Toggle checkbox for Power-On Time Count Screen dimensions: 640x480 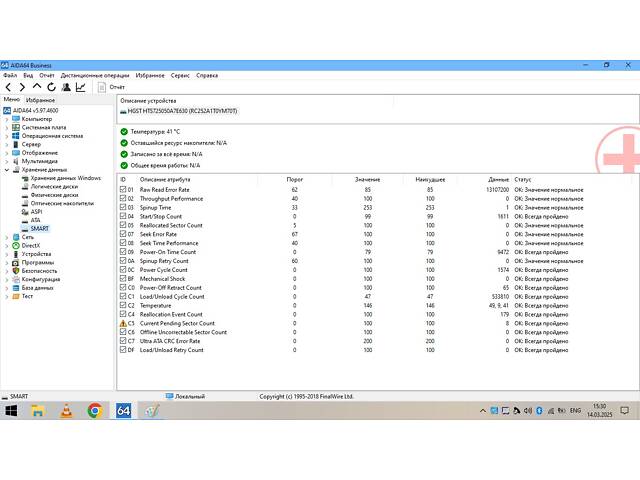(x=123, y=252)
